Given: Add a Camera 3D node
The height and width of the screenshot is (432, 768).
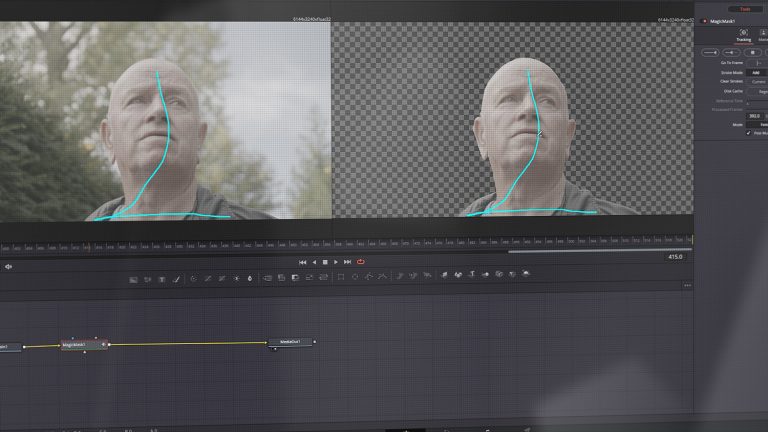Looking at the screenshot, I should tap(499, 274).
